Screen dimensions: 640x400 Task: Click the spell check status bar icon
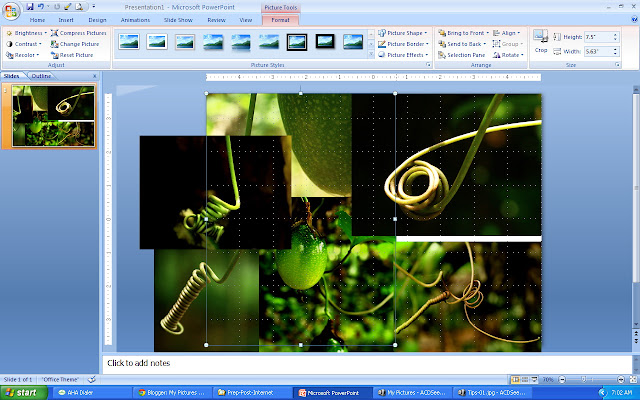(x=92, y=379)
